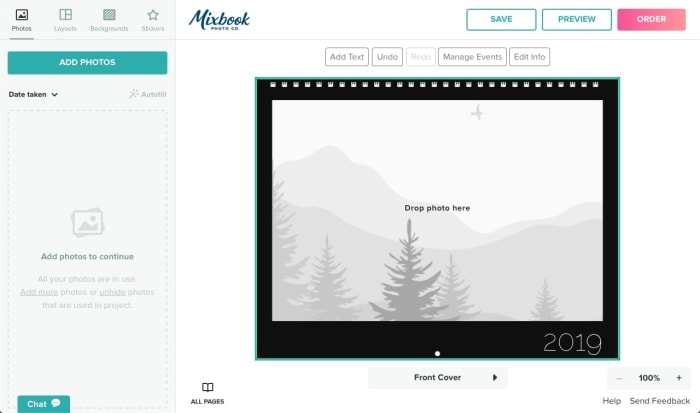
Task: Click the ADD PHOTOS button
Action: (x=87, y=62)
